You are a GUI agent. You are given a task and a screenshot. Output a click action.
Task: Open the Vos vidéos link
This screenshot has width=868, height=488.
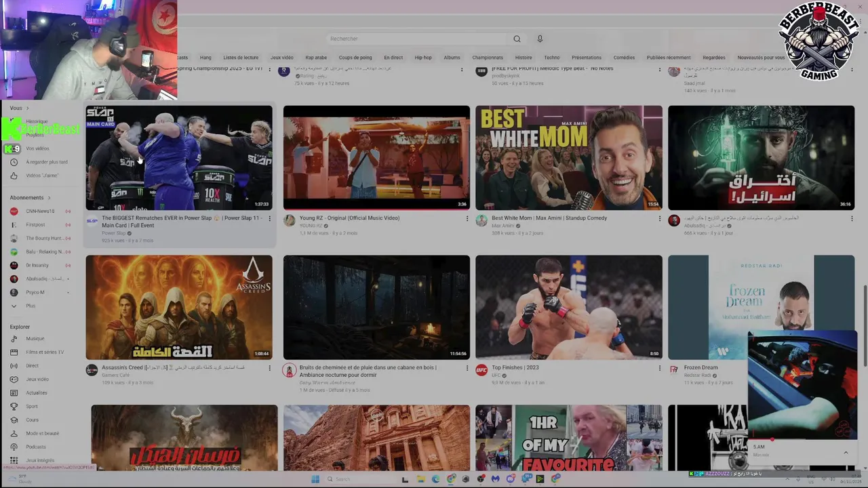(37, 148)
